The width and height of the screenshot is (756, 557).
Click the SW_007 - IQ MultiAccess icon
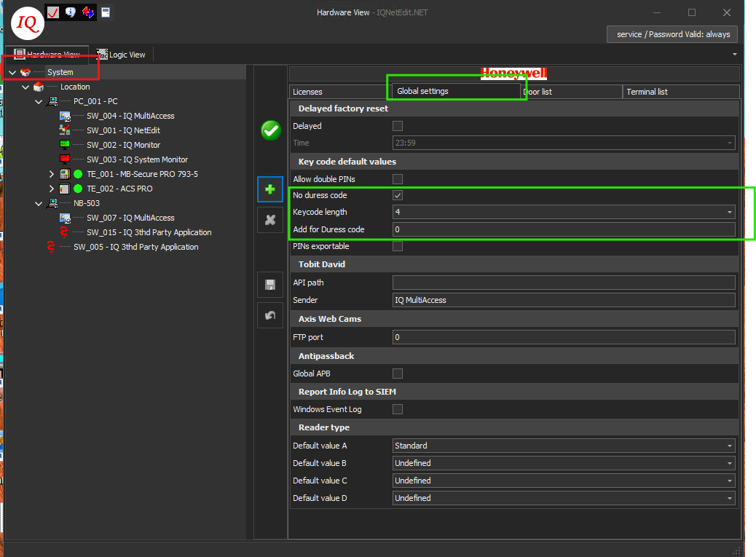(x=65, y=218)
